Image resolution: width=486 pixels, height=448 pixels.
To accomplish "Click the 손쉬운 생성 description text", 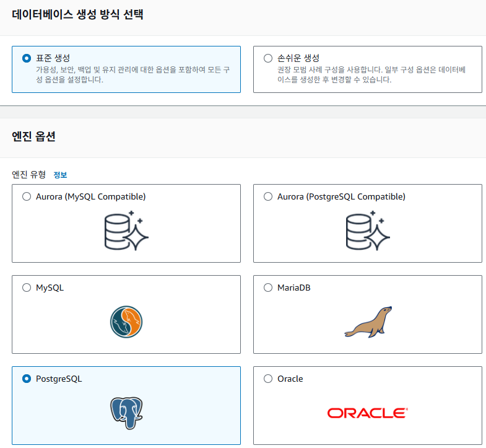I will [x=371, y=75].
